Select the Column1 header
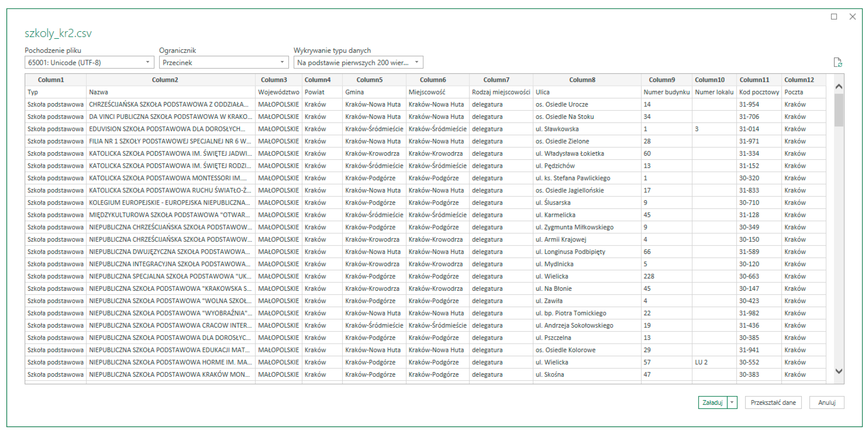 (51, 80)
